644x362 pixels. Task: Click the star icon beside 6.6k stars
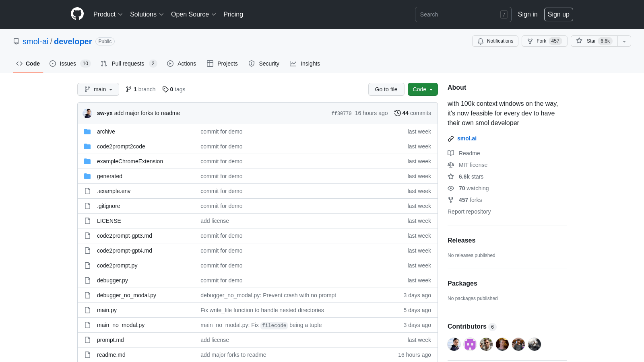(x=451, y=177)
